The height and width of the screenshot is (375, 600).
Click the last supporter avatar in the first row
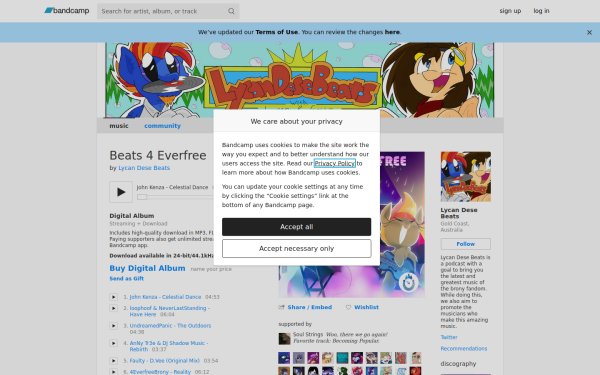415,358
